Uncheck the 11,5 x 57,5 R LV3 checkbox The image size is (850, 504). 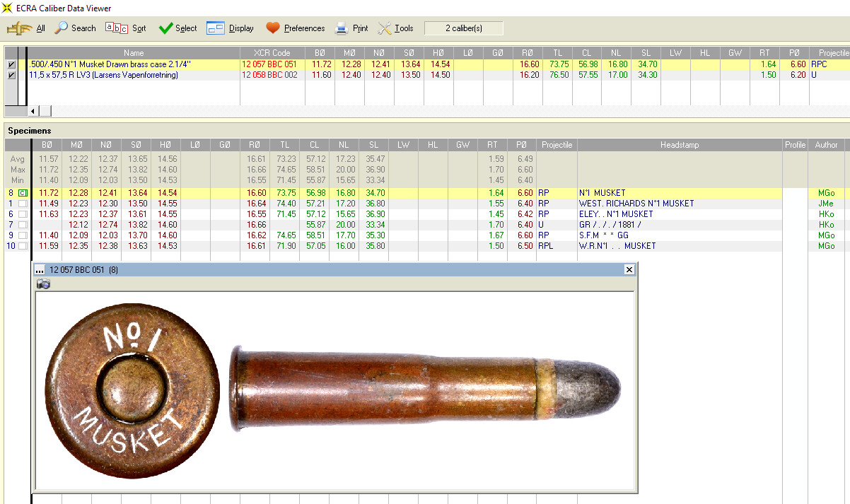pyautogui.click(x=11, y=75)
